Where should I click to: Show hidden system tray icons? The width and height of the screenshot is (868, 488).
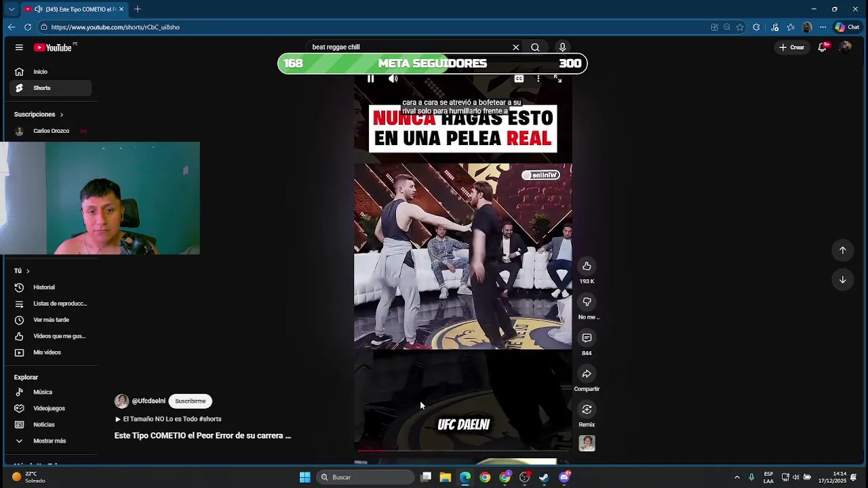[x=737, y=477]
